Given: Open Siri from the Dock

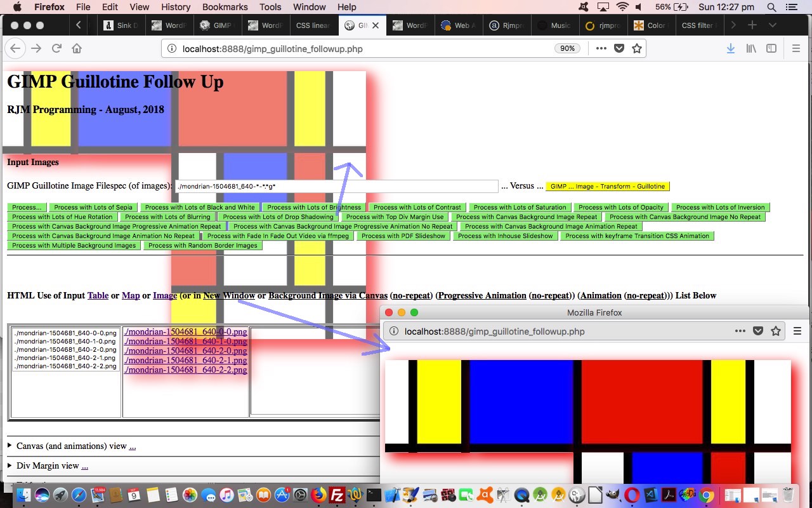Looking at the screenshot, I should coord(42,495).
